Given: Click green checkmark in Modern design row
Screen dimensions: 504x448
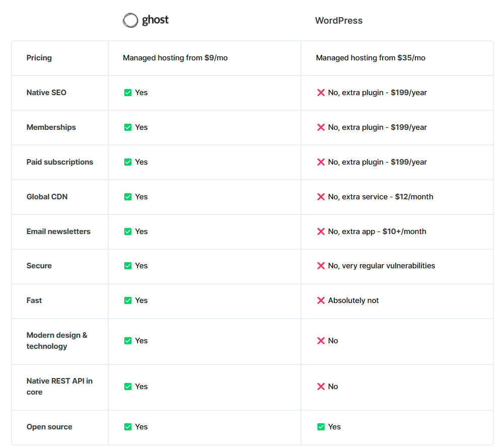Looking at the screenshot, I should click(128, 341).
